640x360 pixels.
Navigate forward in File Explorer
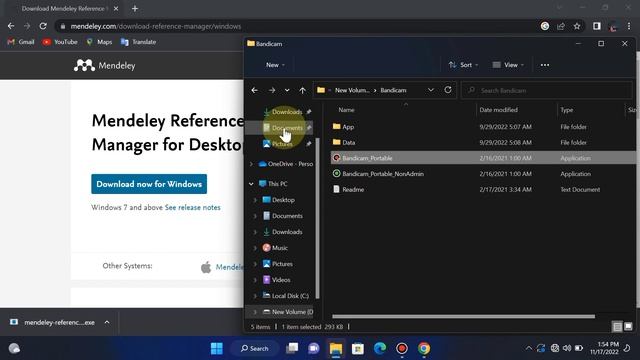(272, 90)
